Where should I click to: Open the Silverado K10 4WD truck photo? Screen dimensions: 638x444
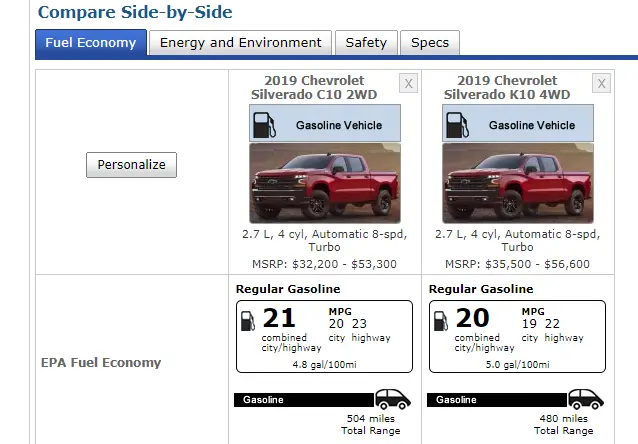click(x=518, y=183)
